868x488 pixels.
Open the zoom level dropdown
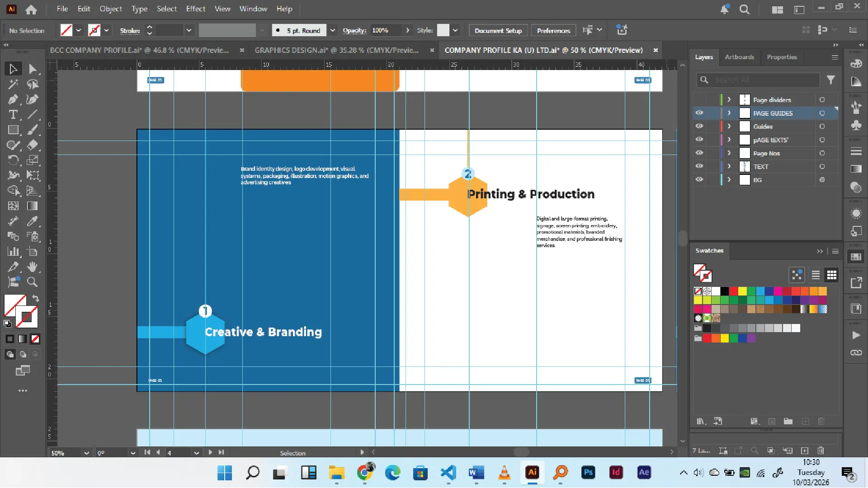point(86,453)
